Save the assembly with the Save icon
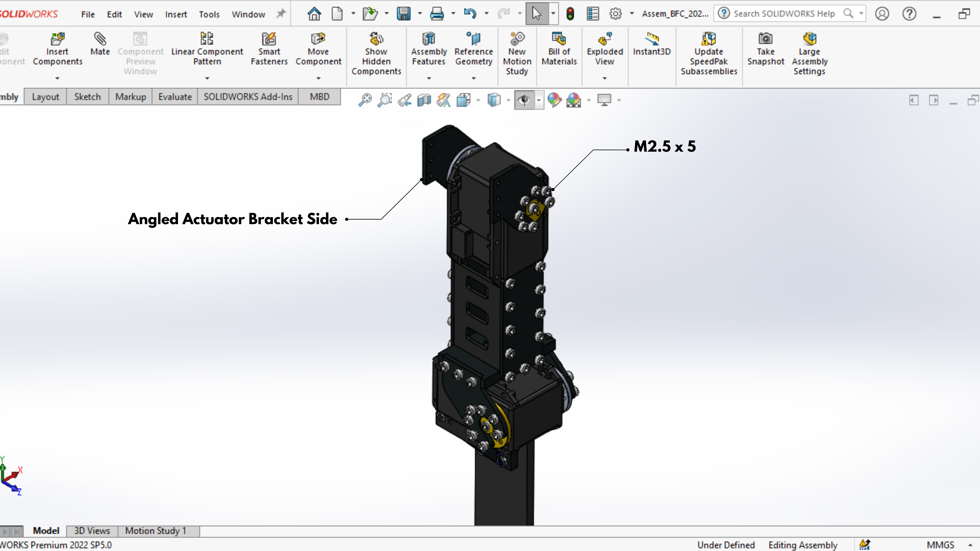 click(x=403, y=14)
